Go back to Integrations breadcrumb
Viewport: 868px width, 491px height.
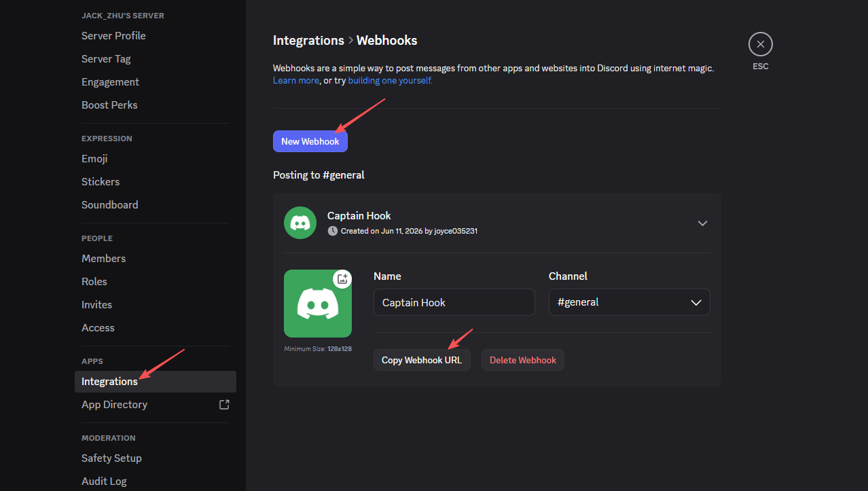pos(308,40)
